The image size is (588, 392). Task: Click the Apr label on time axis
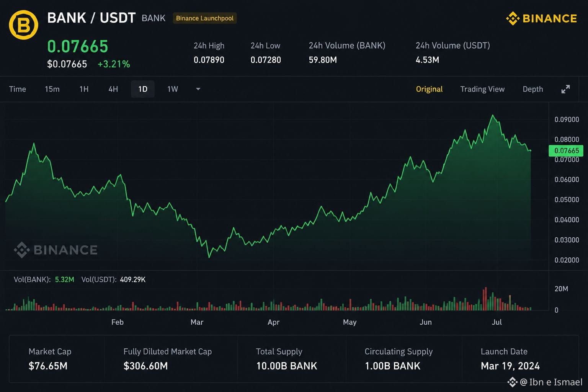point(273,322)
